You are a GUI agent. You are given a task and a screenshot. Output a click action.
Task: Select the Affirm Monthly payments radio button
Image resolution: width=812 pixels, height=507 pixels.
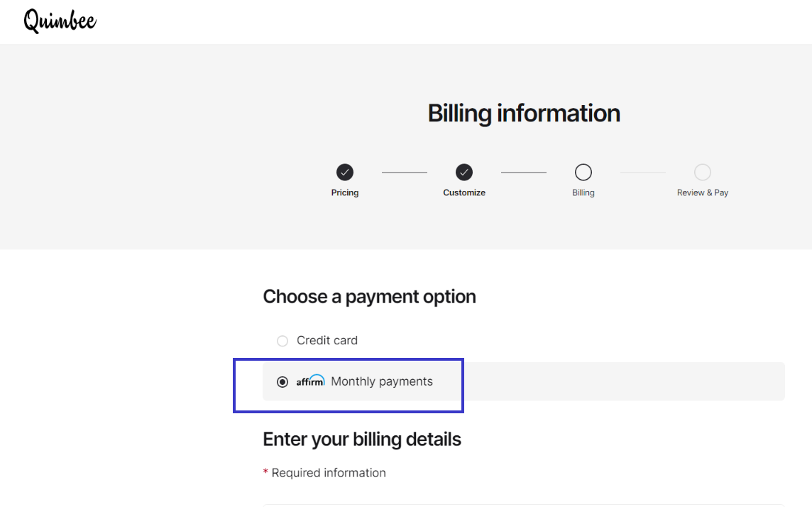tap(282, 381)
